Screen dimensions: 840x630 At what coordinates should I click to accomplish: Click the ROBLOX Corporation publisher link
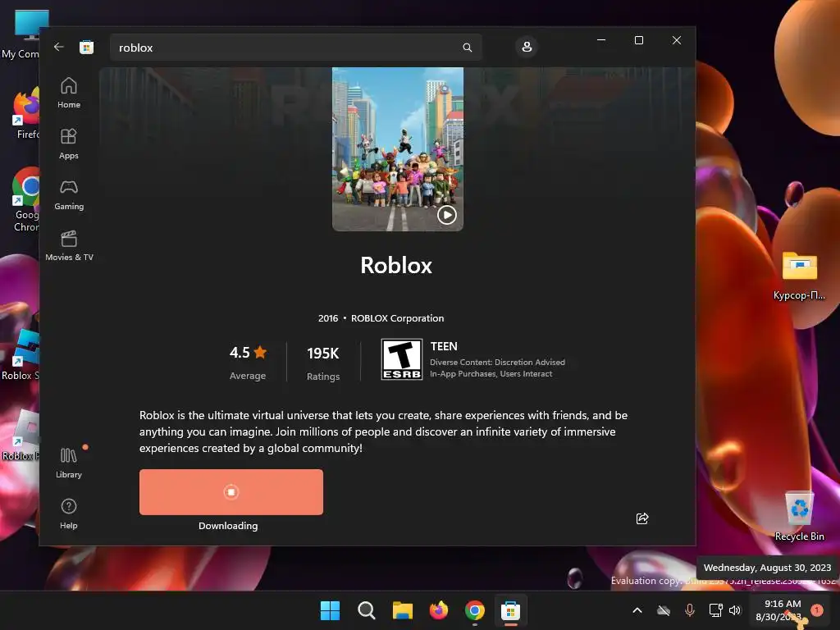398,318
